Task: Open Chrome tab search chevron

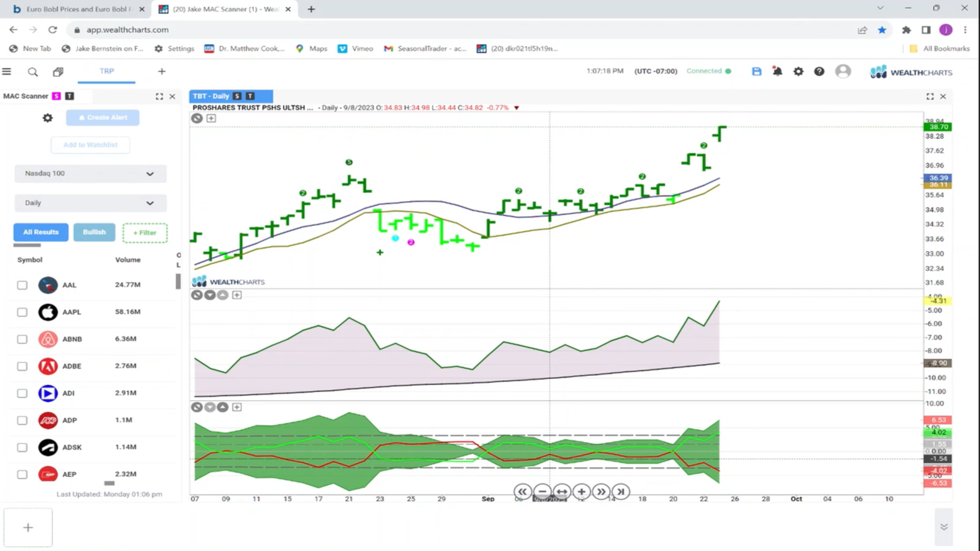Action: 880,8
